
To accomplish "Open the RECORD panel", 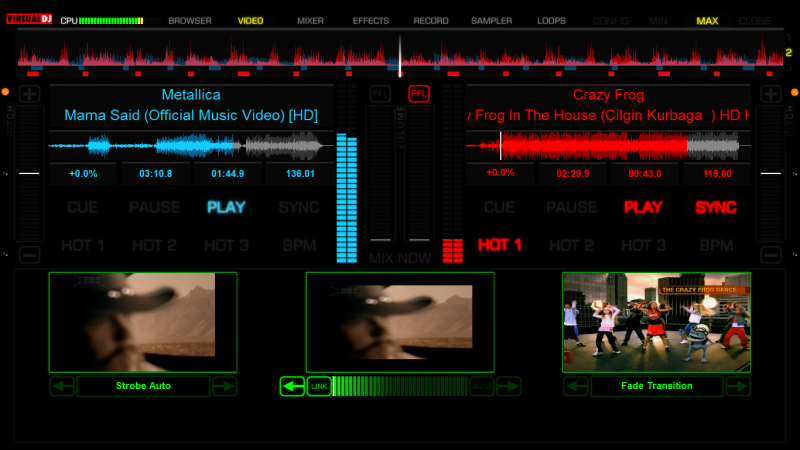I will [431, 21].
